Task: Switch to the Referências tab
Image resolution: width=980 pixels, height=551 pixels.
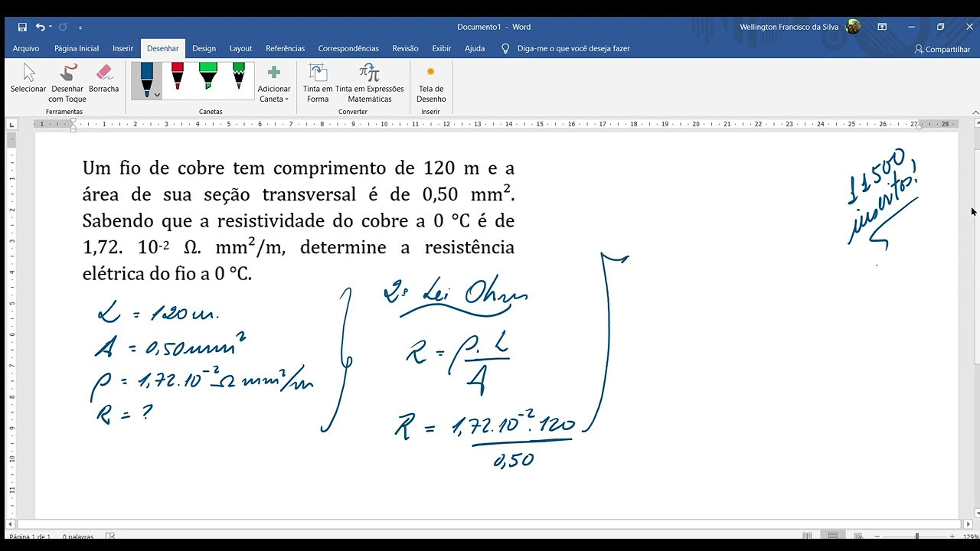Action: pos(285,48)
